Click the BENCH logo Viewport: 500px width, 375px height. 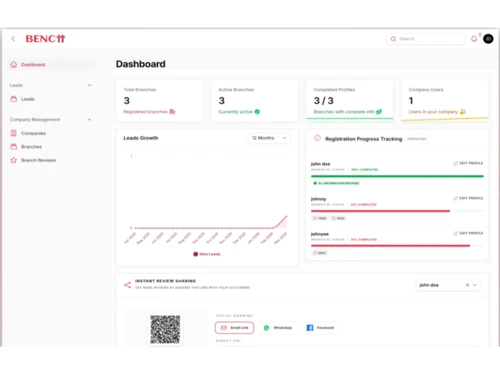(45, 39)
